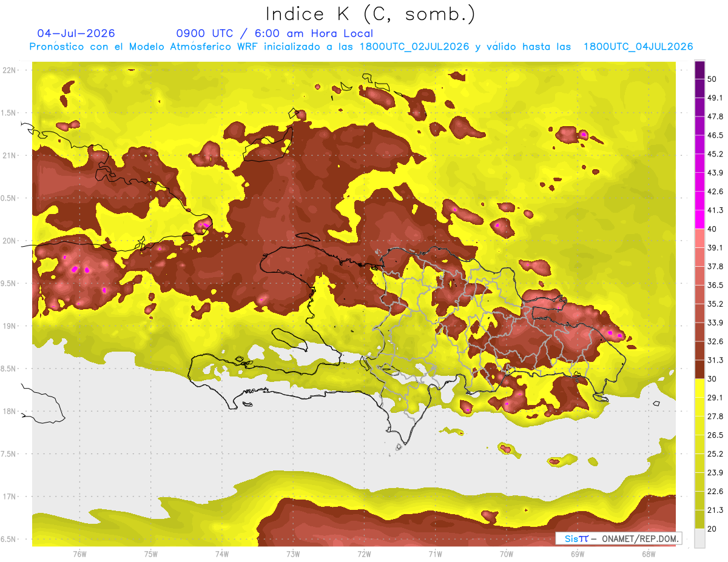Click longitude label "73W"
The width and height of the screenshot is (728, 562).
(293, 554)
